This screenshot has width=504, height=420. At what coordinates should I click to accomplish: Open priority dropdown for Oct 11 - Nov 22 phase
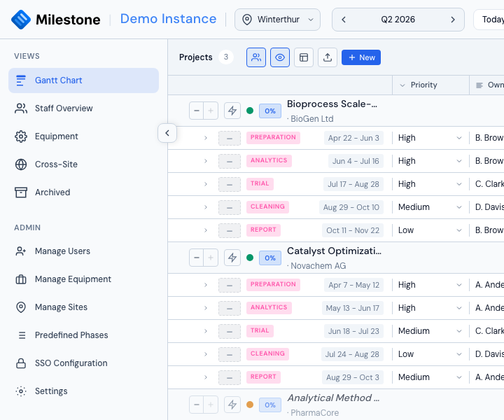click(x=430, y=230)
